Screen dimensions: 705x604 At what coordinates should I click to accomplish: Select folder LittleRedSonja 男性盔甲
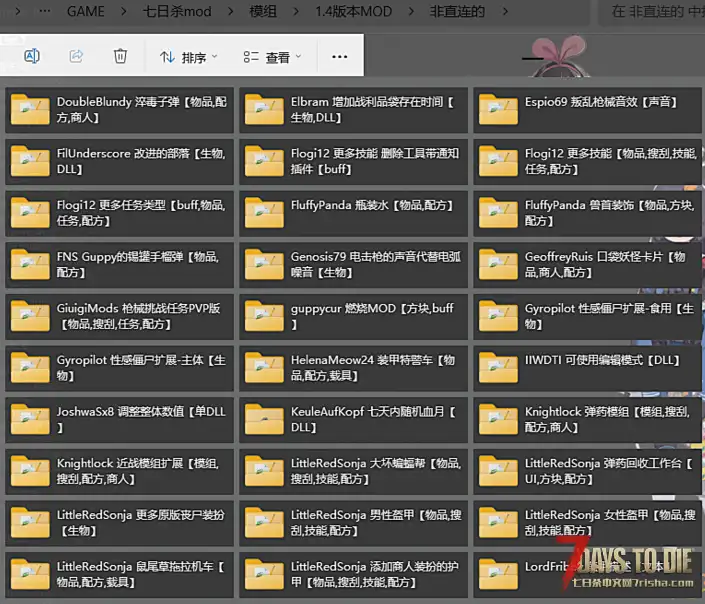pos(353,523)
